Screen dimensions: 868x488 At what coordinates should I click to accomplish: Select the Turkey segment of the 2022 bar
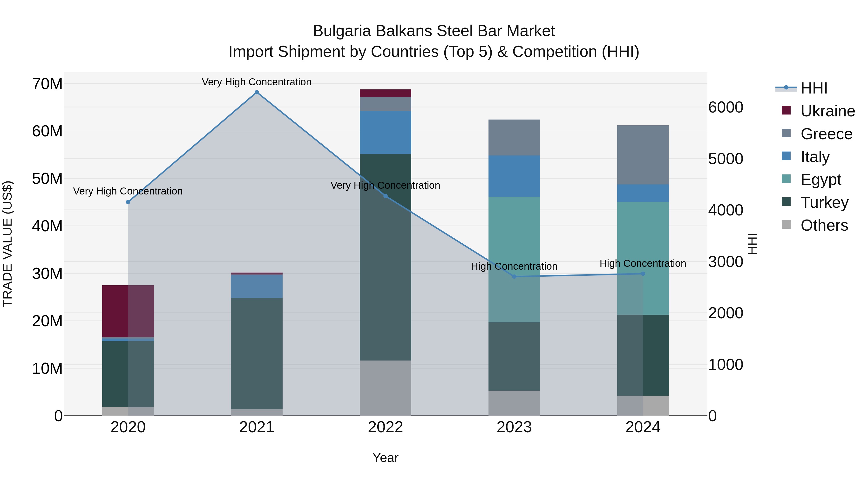pos(386,257)
